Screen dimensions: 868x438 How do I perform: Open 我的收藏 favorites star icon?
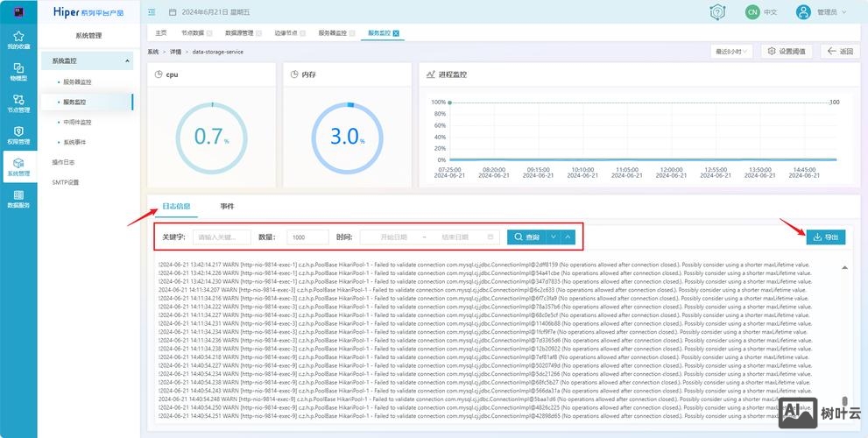[x=18, y=39]
